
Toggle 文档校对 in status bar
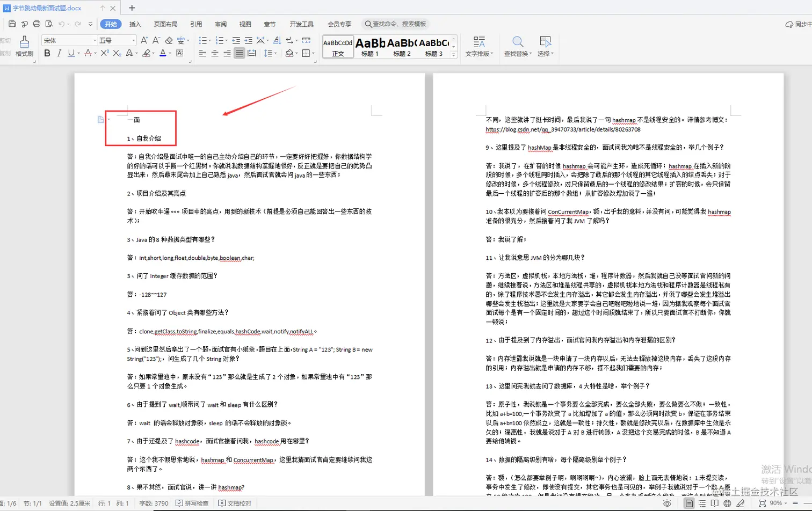235,503
